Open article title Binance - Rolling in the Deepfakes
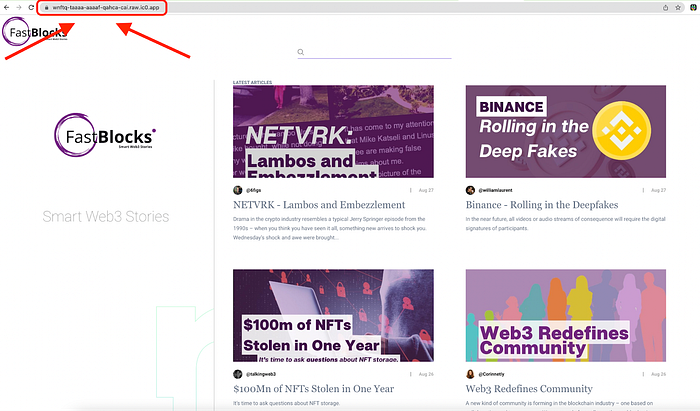 coord(542,205)
